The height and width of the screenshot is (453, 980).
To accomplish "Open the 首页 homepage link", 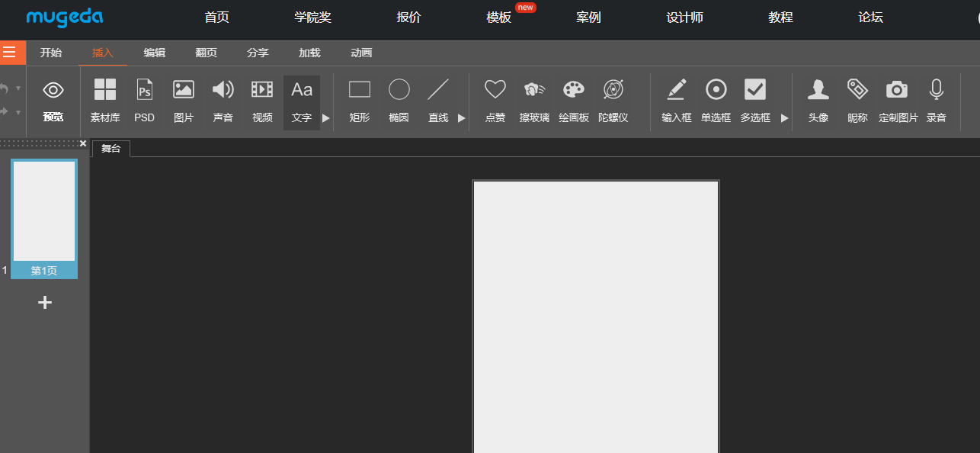I will click(x=217, y=18).
